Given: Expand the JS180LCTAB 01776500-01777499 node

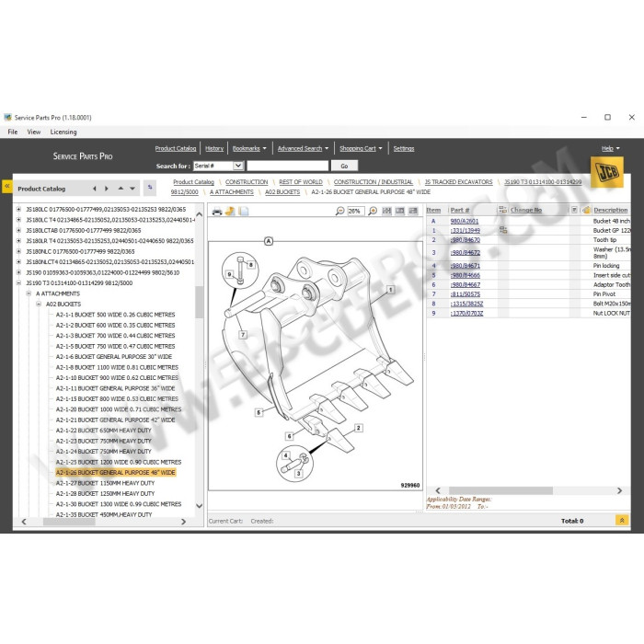Looking at the screenshot, I should coord(18,230).
